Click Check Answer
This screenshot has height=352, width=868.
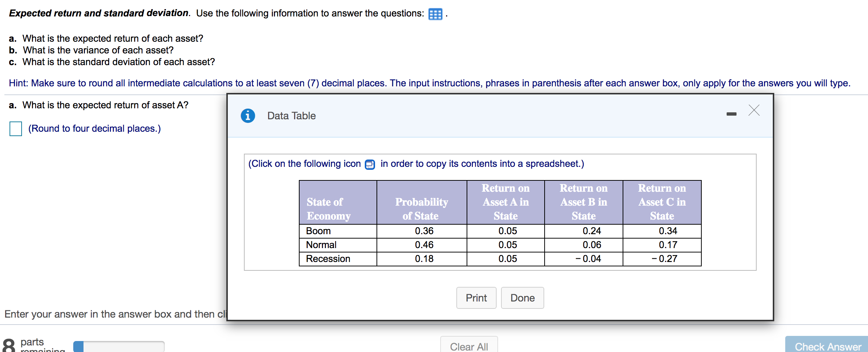826,346
